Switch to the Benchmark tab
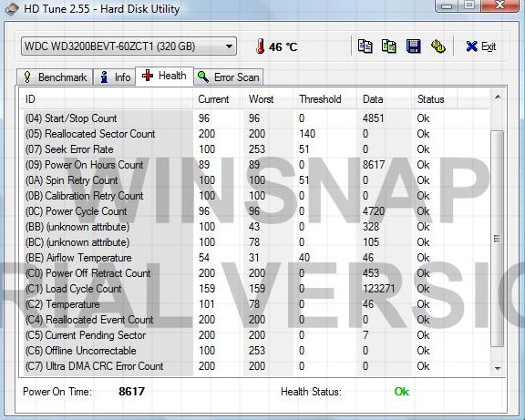525x420 pixels. pyautogui.click(x=55, y=77)
